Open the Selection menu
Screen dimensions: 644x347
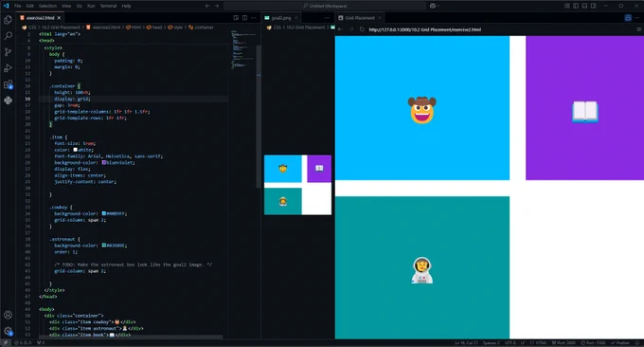[x=47, y=6]
